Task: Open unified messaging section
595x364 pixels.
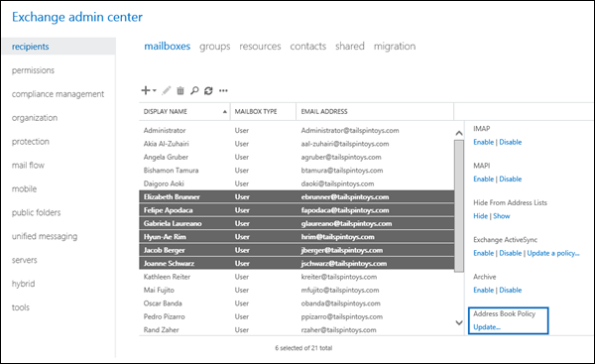Action: point(45,236)
